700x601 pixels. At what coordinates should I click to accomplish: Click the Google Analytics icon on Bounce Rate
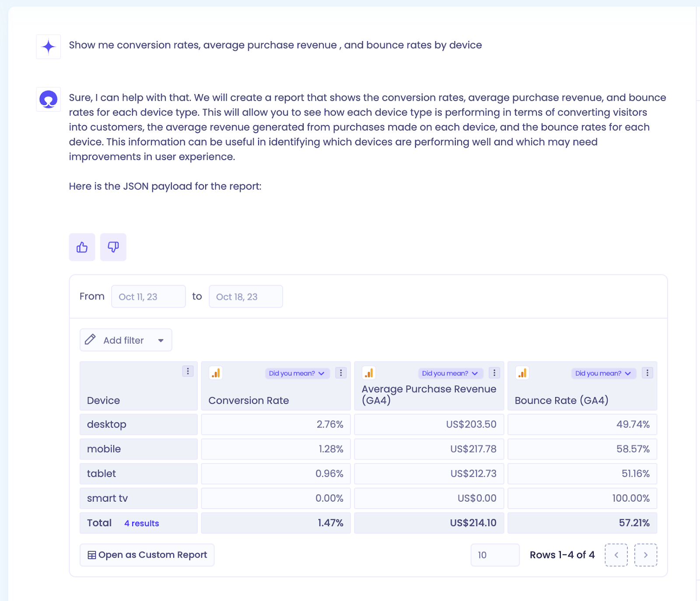coord(522,373)
